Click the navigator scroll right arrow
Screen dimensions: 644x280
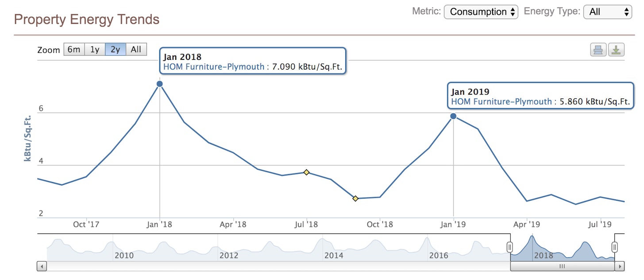pyautogui.click(x=620, y=266)
